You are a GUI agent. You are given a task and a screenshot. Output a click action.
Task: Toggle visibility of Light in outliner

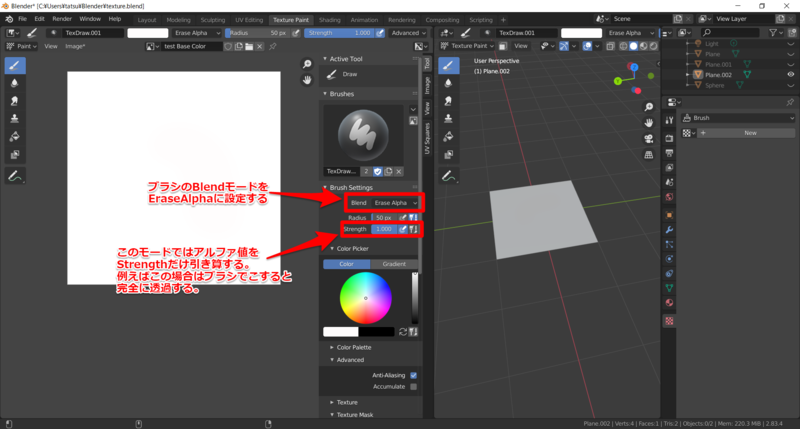tap(791, 44)
